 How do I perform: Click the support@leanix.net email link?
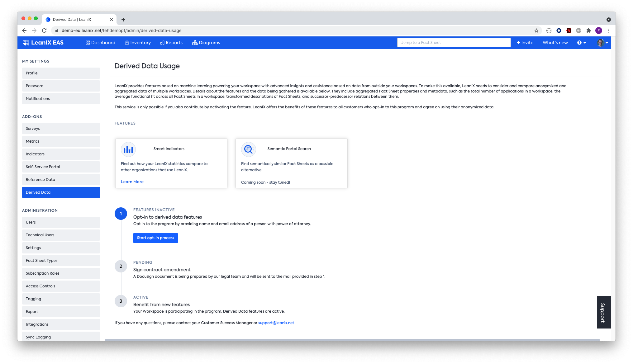276,323
